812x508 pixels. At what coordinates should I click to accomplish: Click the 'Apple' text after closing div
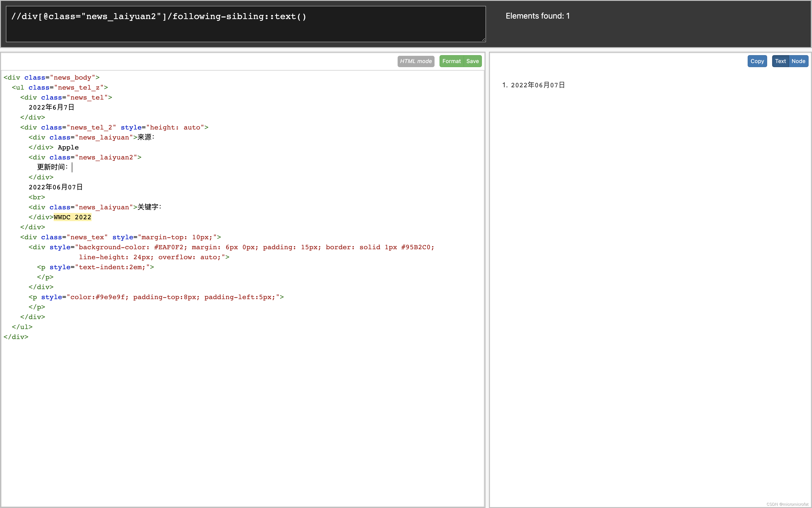pos(68,147)
